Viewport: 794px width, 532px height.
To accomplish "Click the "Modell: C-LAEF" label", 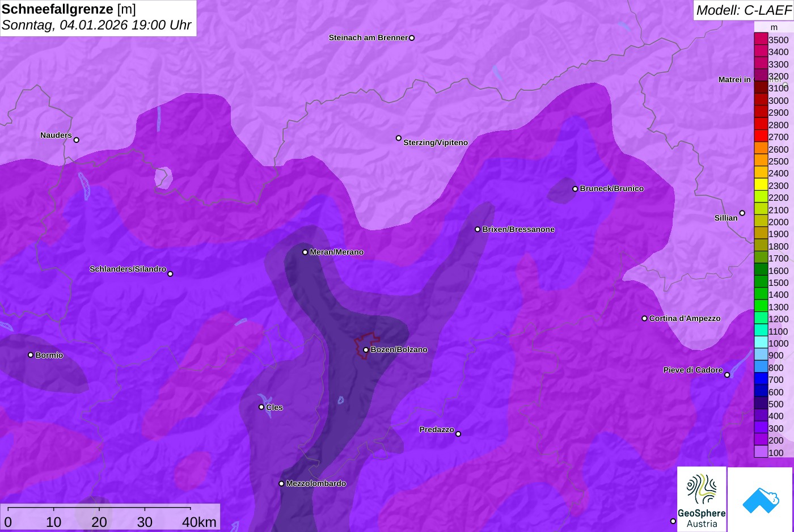I will [x=743, y=10].
